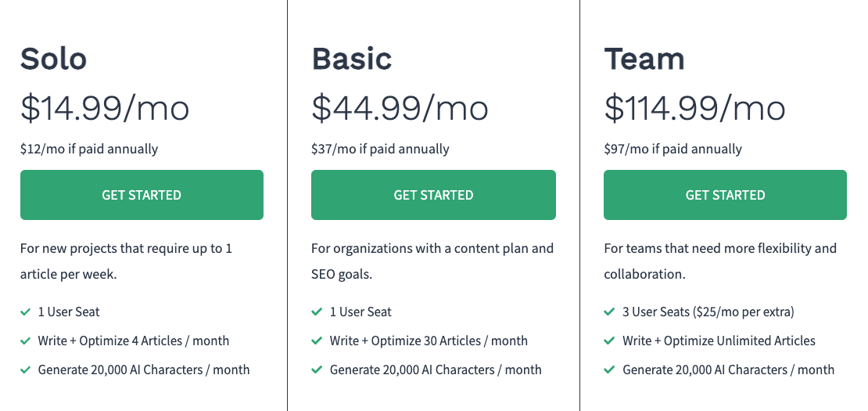This screenshot has width=868, height=411.
Task: Click the $114.99/mo price text
Action: (694, 108)
